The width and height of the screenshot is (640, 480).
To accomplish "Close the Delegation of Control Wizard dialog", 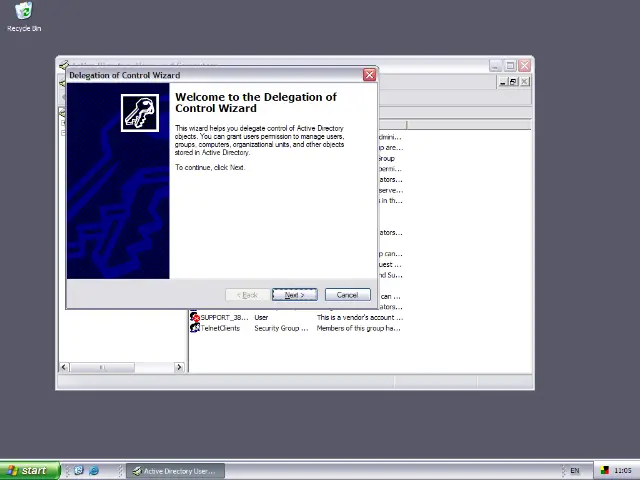I will pos(369,75).
